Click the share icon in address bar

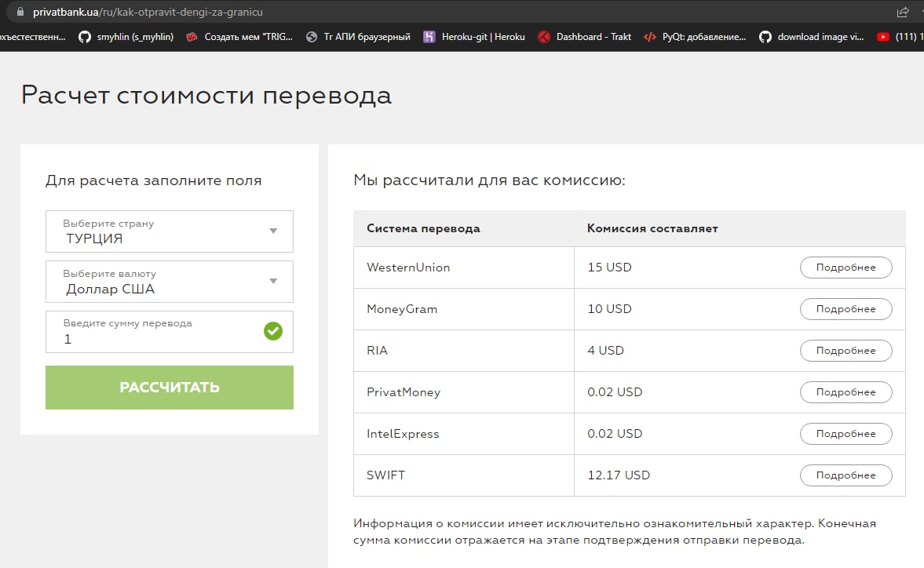tap(902, 13)
